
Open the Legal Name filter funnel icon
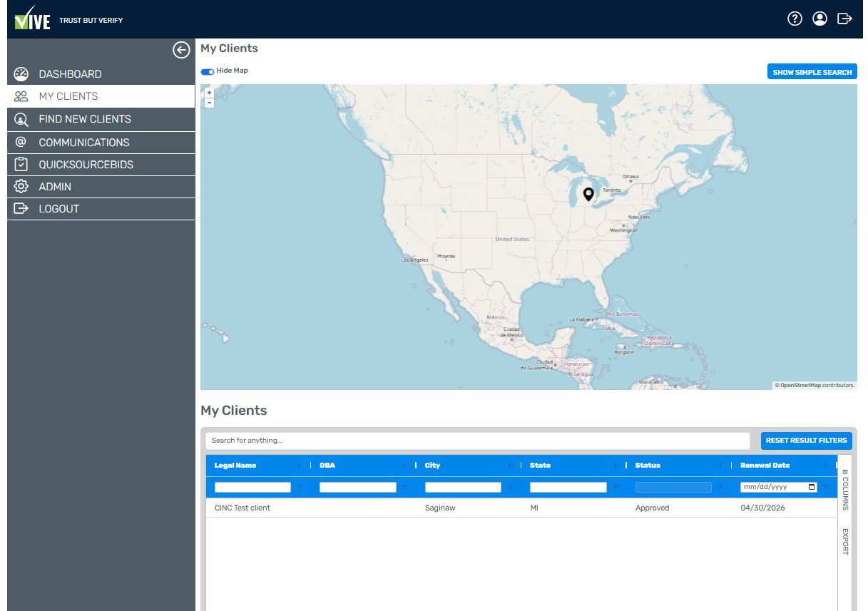[x=300, y=488]
